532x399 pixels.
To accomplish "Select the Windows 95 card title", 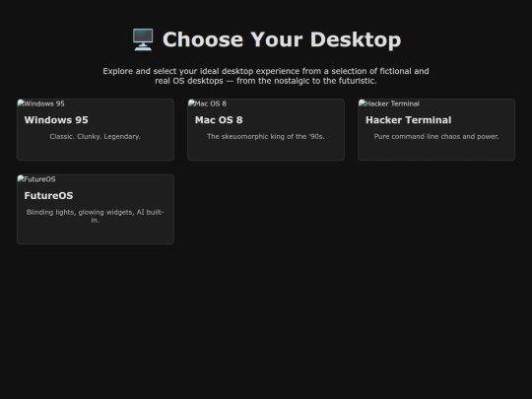I will click(56, 120).
